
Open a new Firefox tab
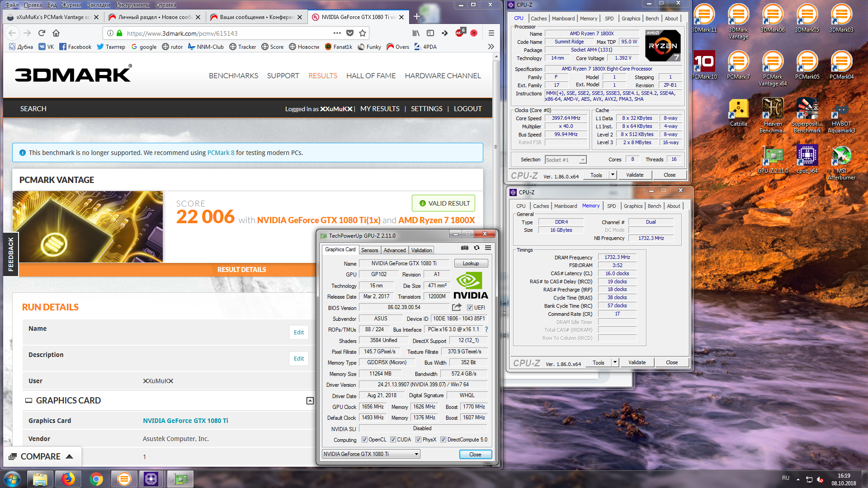point(417,17)
